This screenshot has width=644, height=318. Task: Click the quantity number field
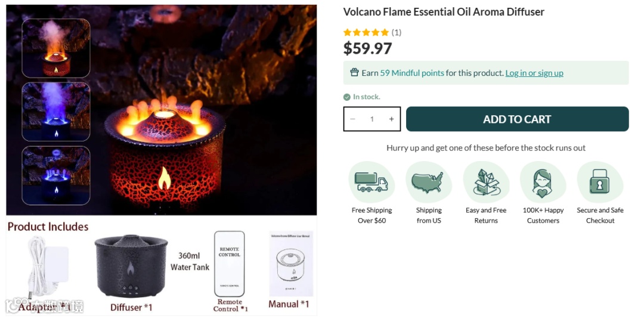372,119
